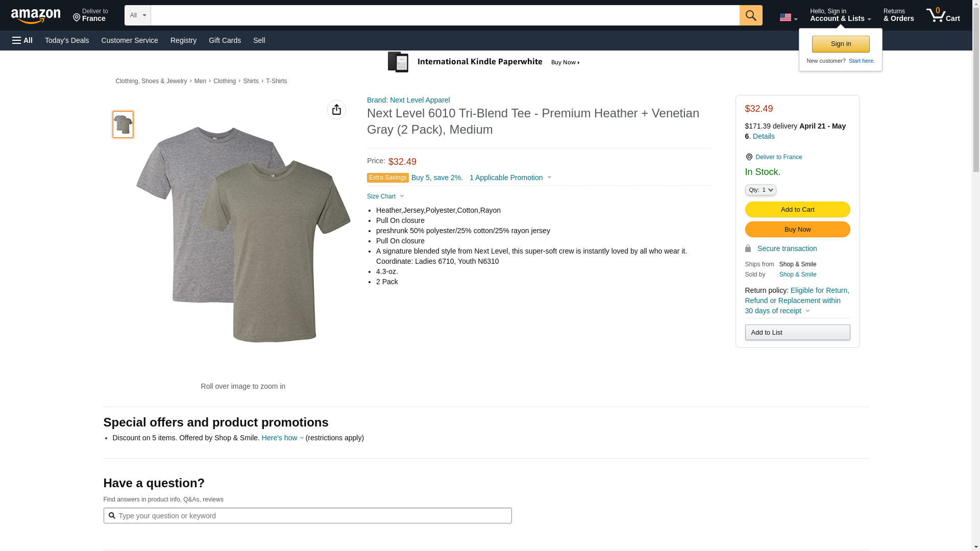Image resolution: width=980 pixels, height=551 pixels.
Task: Open the Add to List dropdown
Action: 797,333
